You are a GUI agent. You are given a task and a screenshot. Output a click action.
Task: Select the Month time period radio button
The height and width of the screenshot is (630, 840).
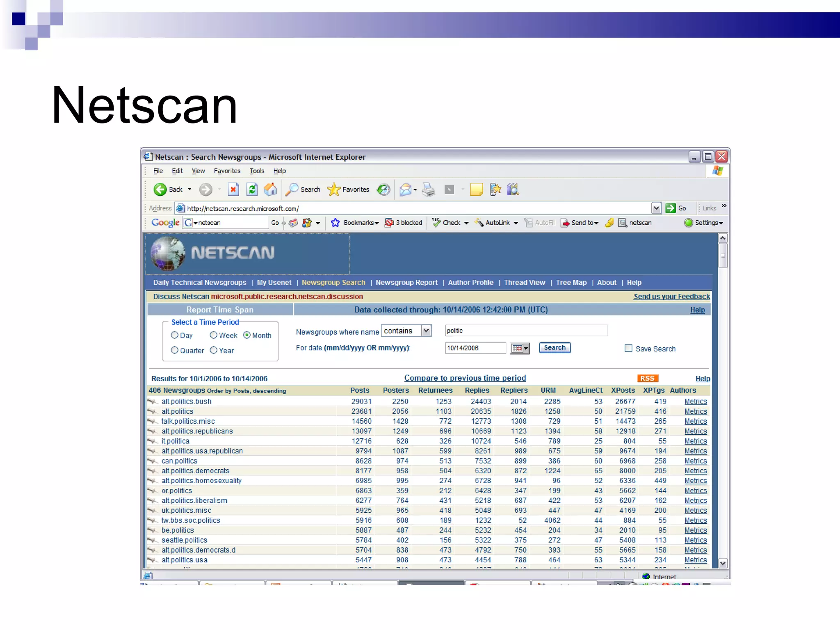(x=247, y=335)
